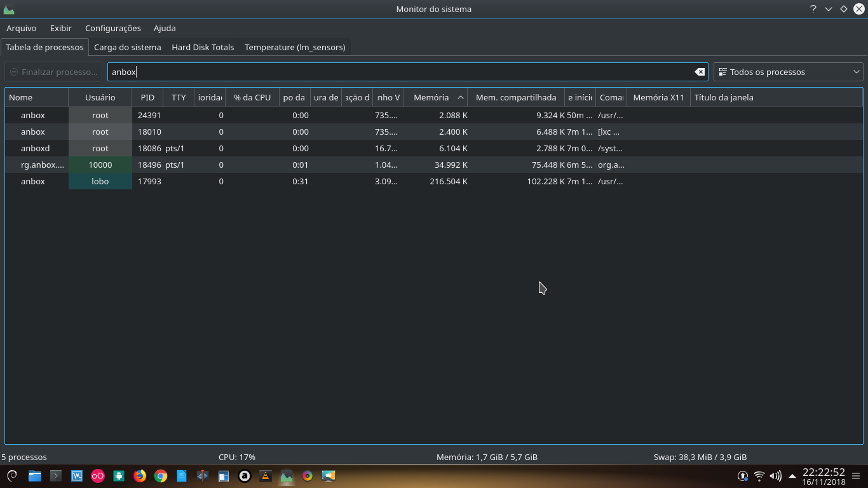Image resolution: width=868 pixels, height=488 pixels.
Task: Clear the search text using the backspace icon
Action: [700, 72]
